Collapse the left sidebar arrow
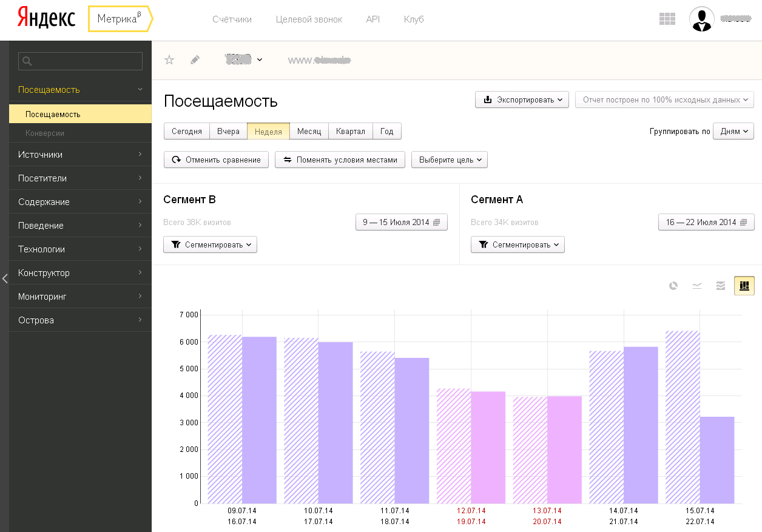This screenshot has height=532, width=762. [x=5, y=278]
